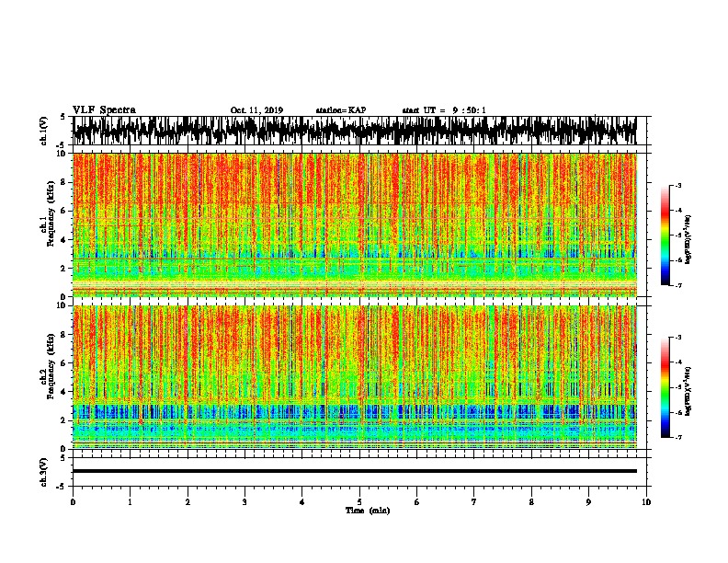Click the ch.2 colorbar "log(PSD)" label
The width and height of the screenshot is (728, 563).
pyautogui.click(x=688, y=391)
